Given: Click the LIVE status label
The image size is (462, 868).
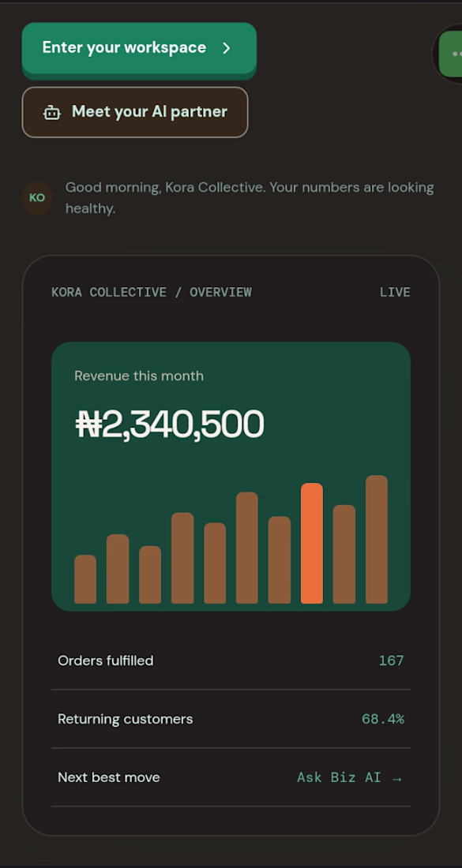Looking at the screenshot, I should point(395,292).
